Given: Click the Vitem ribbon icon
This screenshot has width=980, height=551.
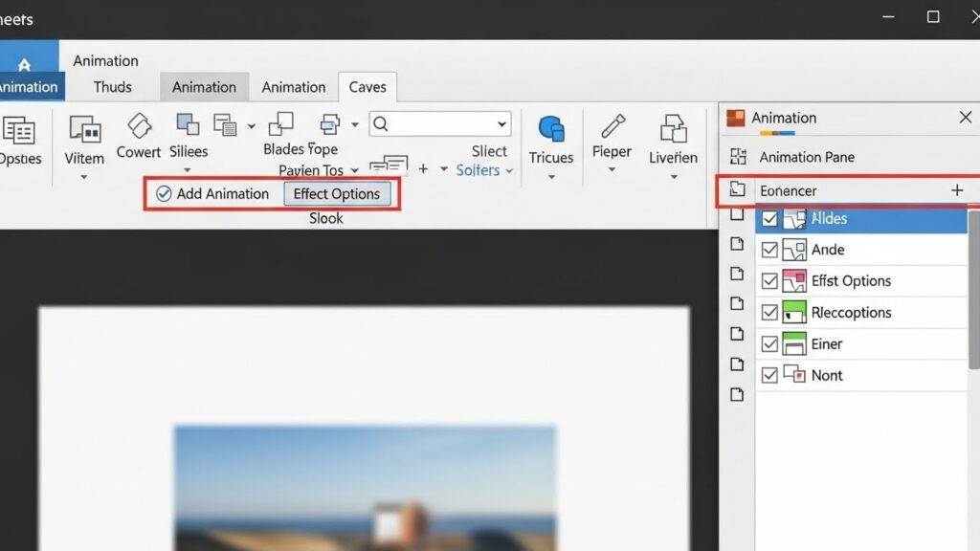Looking at the screenshot, I should (84, 129).
